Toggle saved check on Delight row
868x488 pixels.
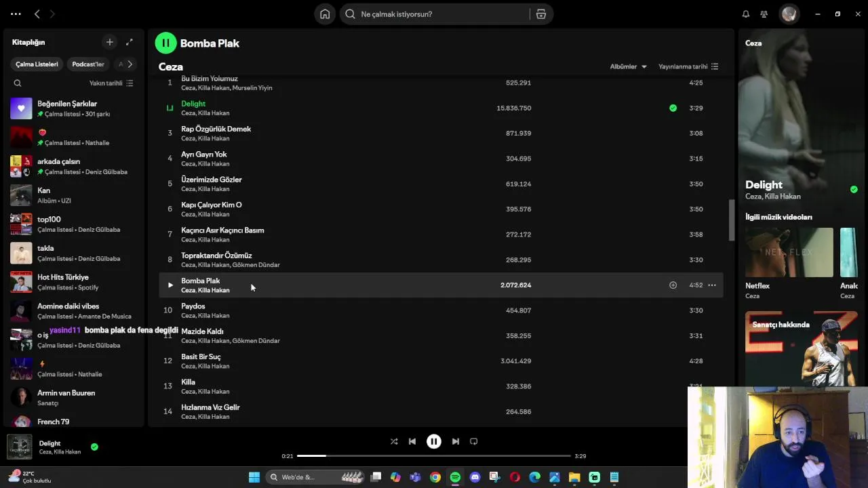point(673,108)
